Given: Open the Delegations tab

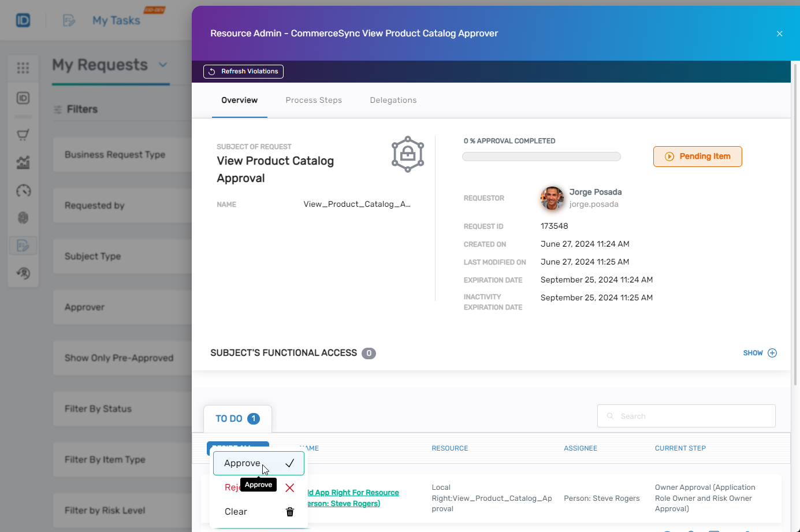Looking at the screenshot, I should point(393,100).
